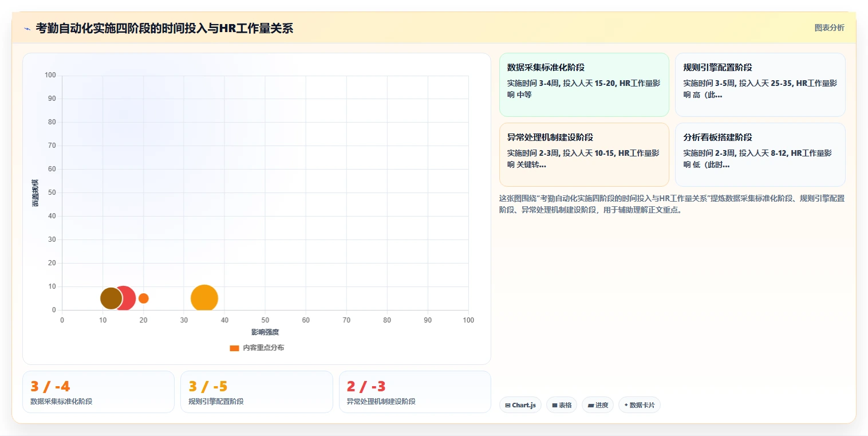Click the y-axis tick label 50
The image size is (868, 436).
point(52,193)
